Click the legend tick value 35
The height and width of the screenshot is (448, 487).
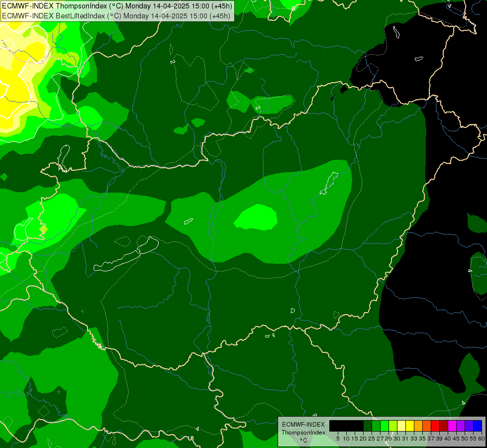[x=422, y=439]
